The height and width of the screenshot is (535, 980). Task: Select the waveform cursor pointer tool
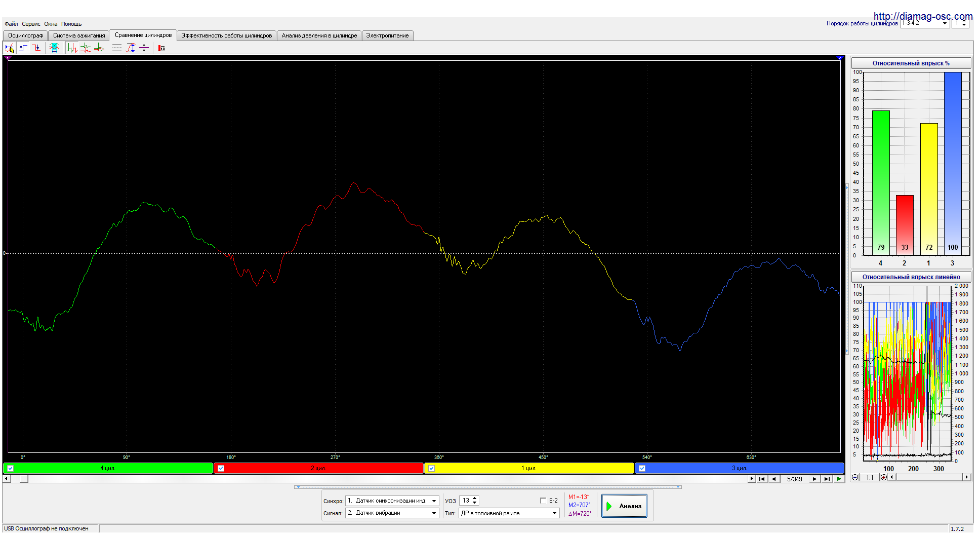coord(9,48)
